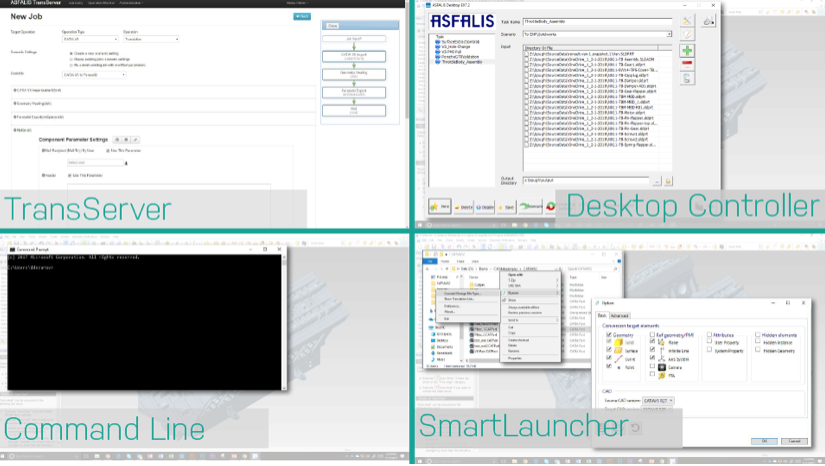The image size is (825, 466).
Task: Open Source CAD version dropdown
Action: (x=658, y=401)
